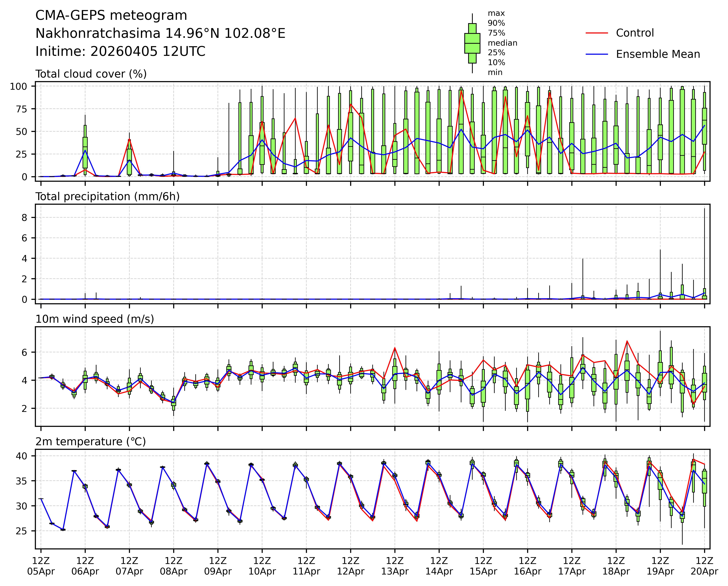Click the Control legend text
The height and width of the screenshot is (586, 728).
[x=635, y=33]
